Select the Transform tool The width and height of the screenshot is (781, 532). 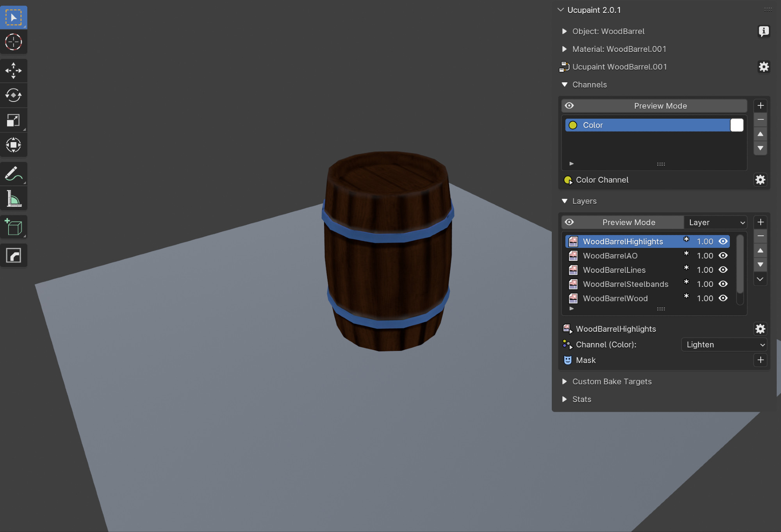click(x=14, y=145)
